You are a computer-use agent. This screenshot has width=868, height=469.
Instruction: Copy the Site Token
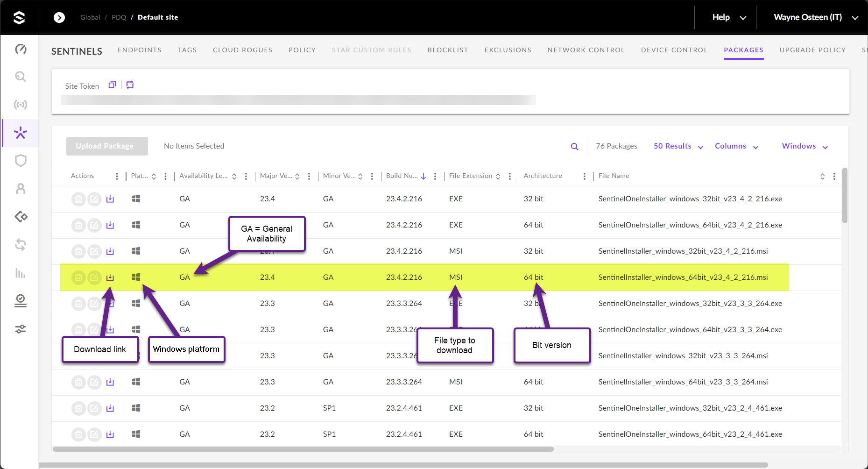click(x=112, y=85)
